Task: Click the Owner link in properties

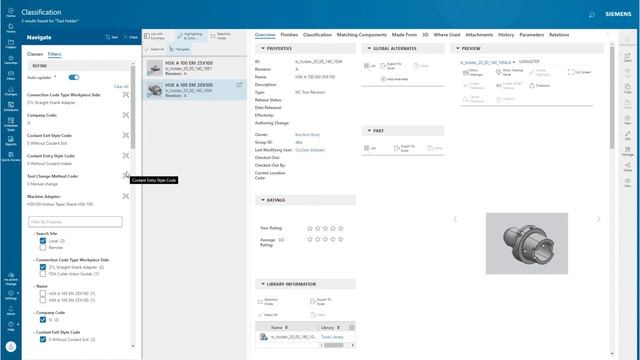Action: pyautogui.click(x=307, y=134)
